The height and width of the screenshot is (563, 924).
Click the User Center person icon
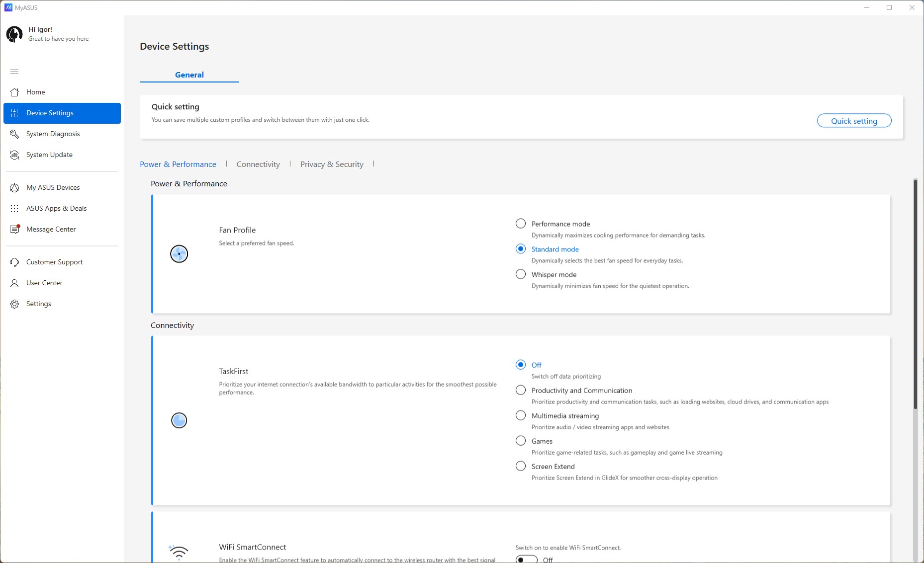tap(14, 283)
